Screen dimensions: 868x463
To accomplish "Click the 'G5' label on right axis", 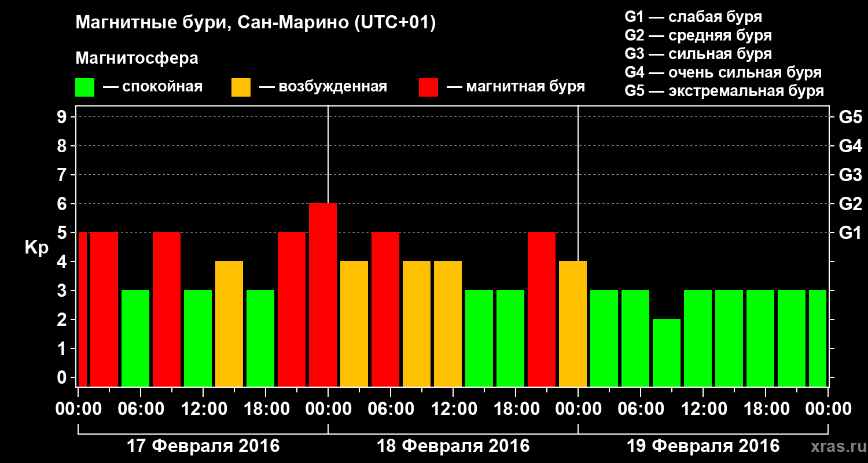I will pyautogui.click(x=850, y=117).
